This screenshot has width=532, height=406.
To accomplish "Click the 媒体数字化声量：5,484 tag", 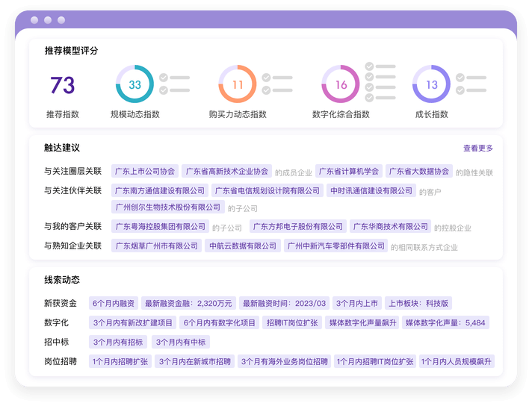I will point(445,322).
